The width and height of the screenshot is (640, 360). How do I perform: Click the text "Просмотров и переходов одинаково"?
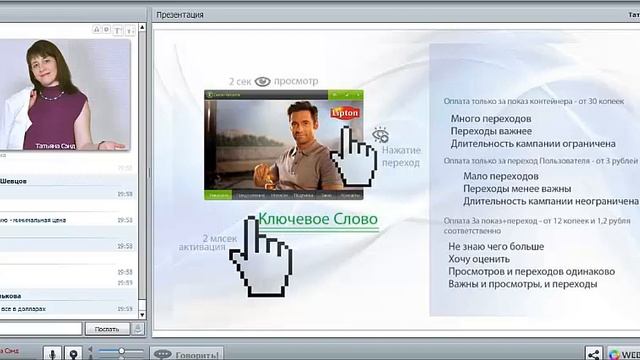pyautogui.click(x=531, y=271)
